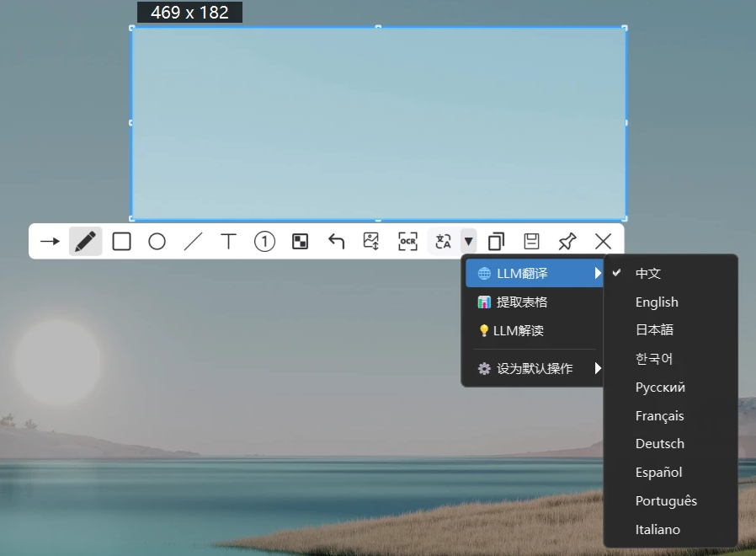Screen dimensions: 756x556
Task: Copy the screenshot to clipboard
Action: [x=496, y=242]
